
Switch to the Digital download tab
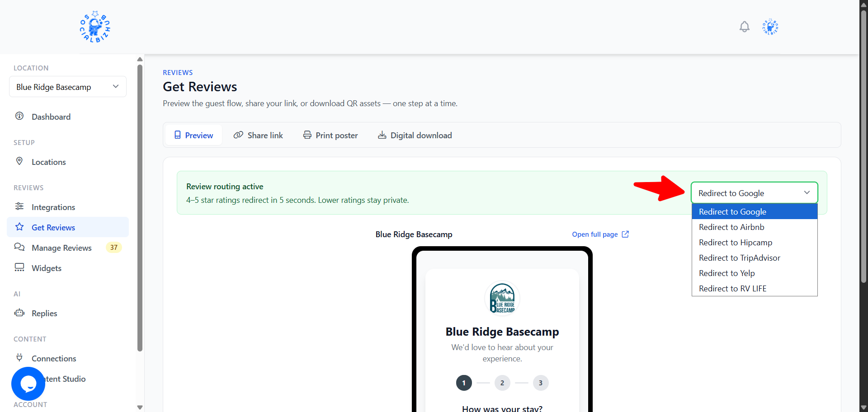click(415, 135)
